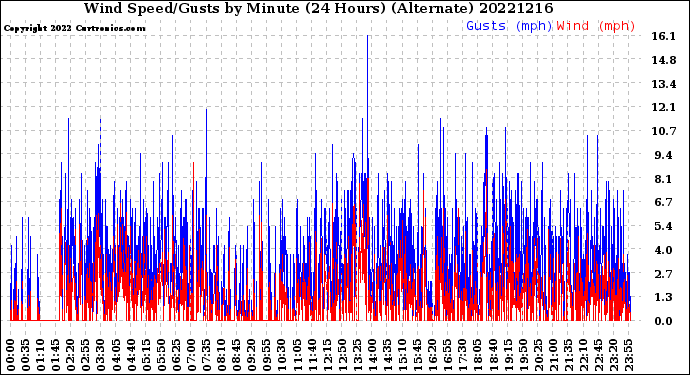Click the copyright text 'Copyright 2022 Cartronics.com'
Image resolution: width=690 pixels, height=375 pixels.
coord(74,28)
